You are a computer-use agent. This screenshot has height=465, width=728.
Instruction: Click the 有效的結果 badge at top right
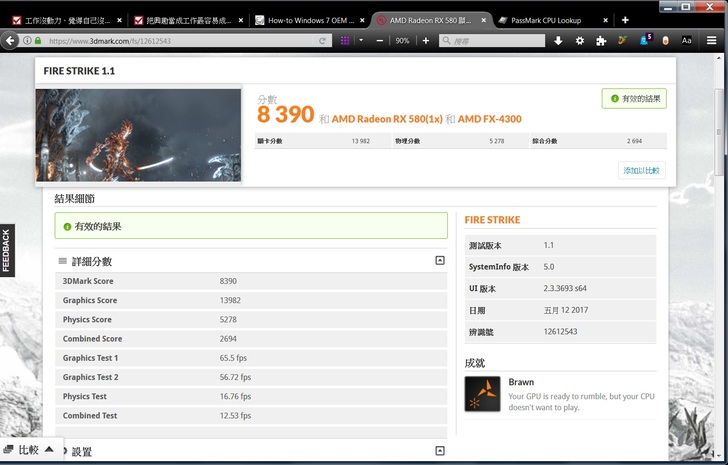(634, 98)
